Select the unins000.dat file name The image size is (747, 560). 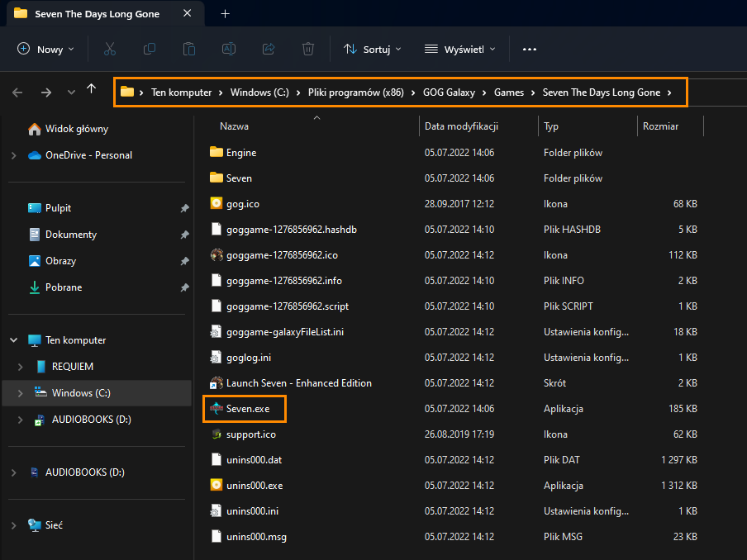254,460
